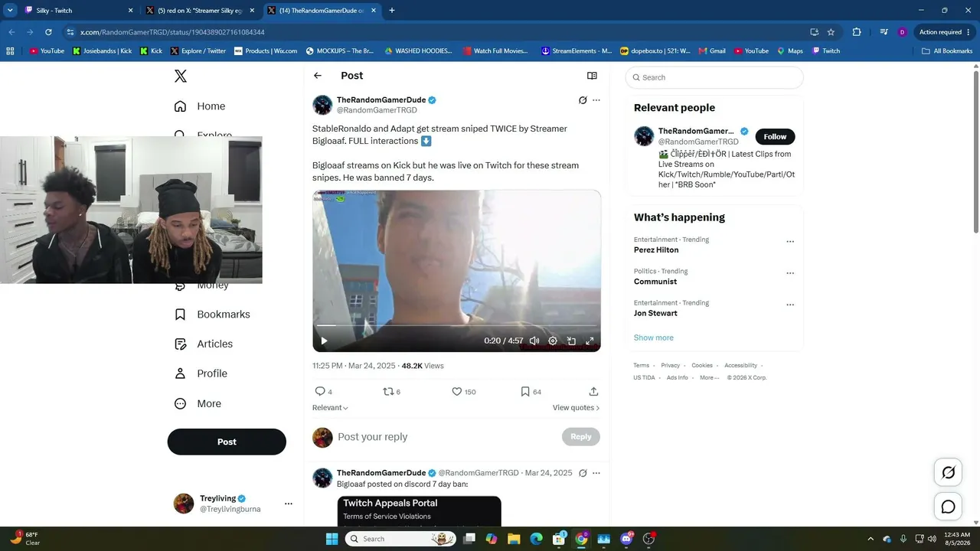Open the Action required Chrome menu
Screen dimensions: 980x551
pyautogui.click(x=944, y=32)
